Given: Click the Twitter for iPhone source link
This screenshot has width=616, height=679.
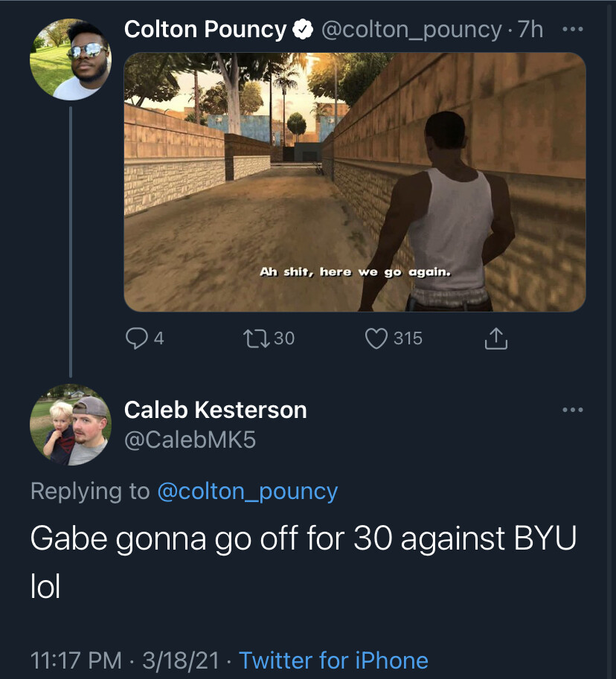Looking at the screenshot, I should (x=333, y=660).
